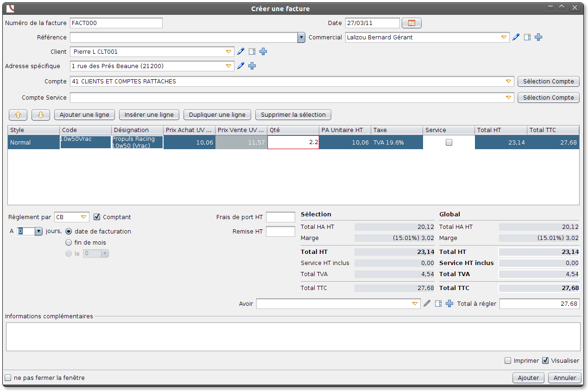Move the selected line up
This screenshot has height=391, width=588.
point(18,115)
